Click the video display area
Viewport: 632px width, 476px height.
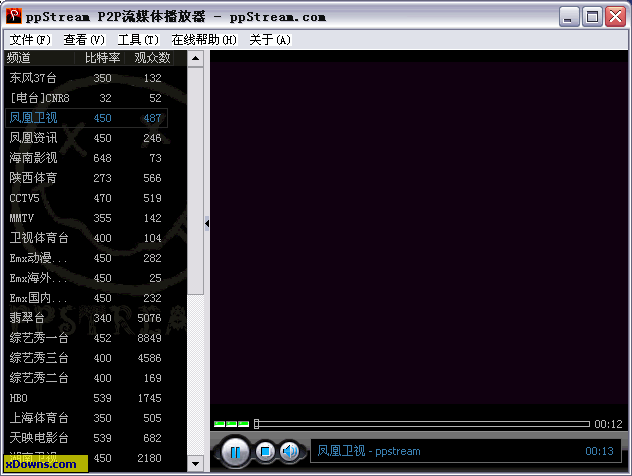pyautogui.click(x=419, y=233)
